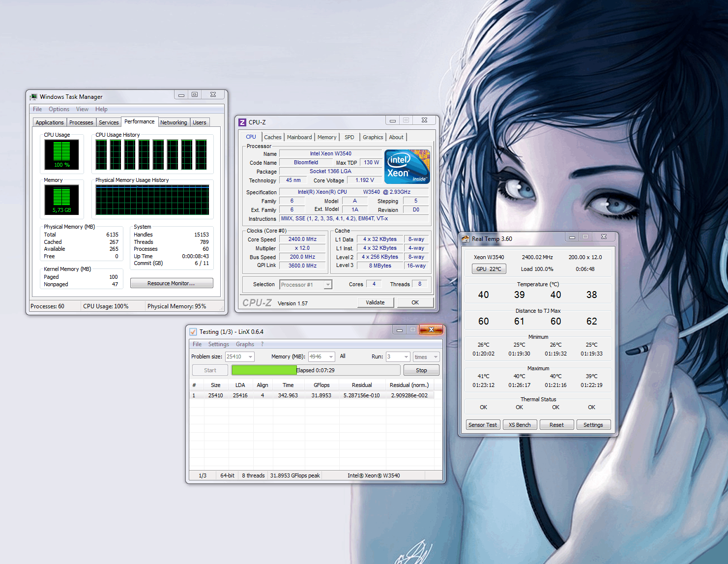The image size is (728, 564).
Task: Click the CPU-Z purple Z title icon
Action: pyautogui.click(x=242, y=122)
